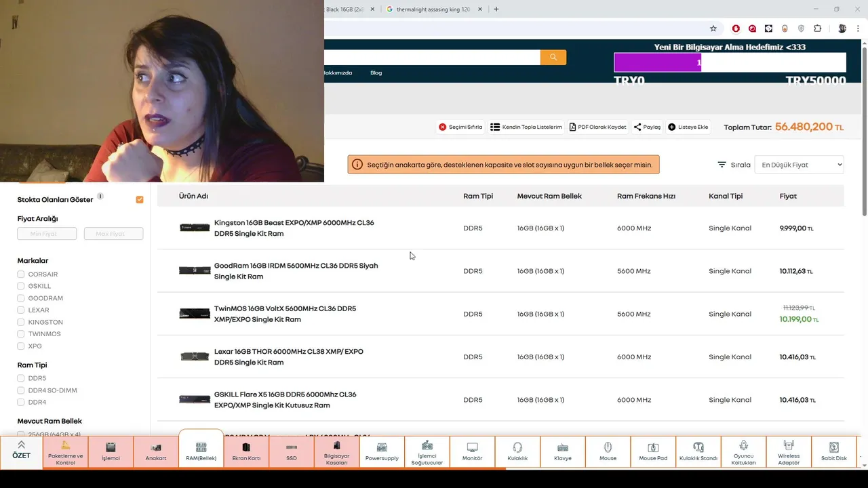Close the thermalright assasing king tab
The width and height of the screenshot is (868, 488).
click(x=480, y=9)
